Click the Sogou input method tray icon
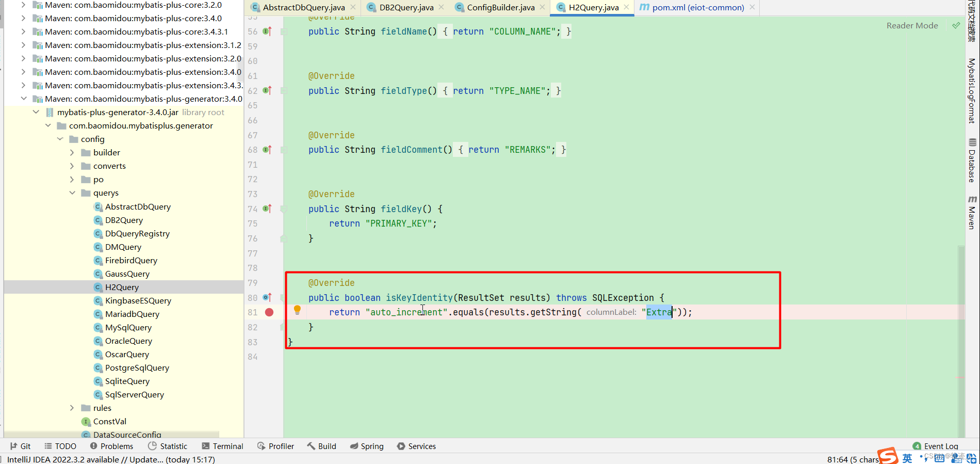The width and height of the screenshot is (980, 464). [x=888, y=456]
